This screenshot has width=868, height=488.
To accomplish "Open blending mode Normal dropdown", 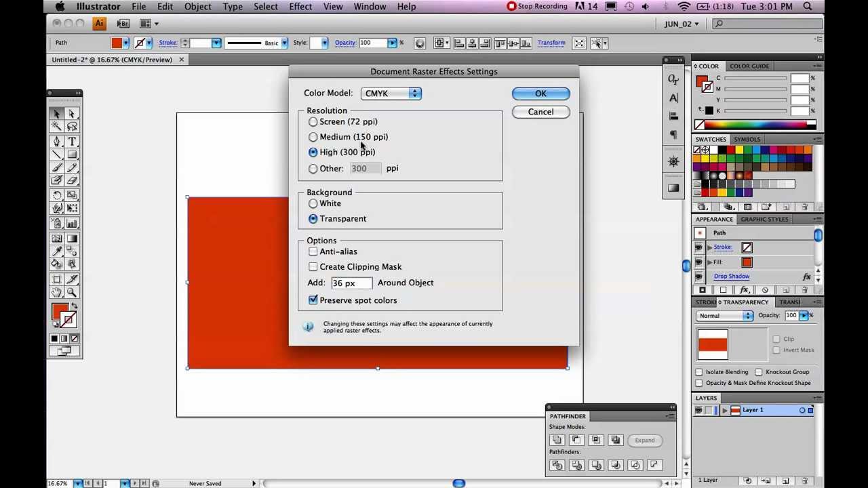I will (x=725, y=316).
